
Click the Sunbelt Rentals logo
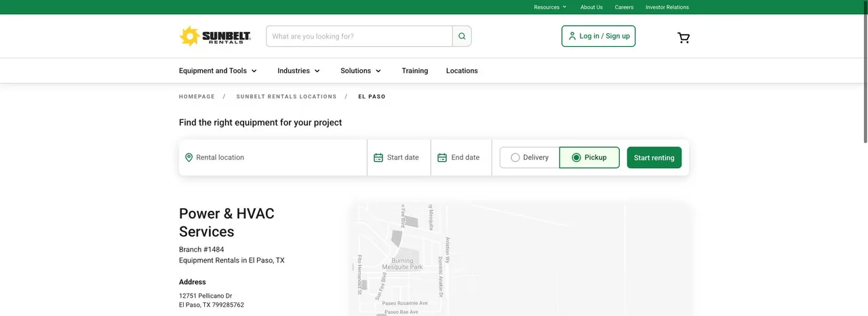[x=215, y=36]
